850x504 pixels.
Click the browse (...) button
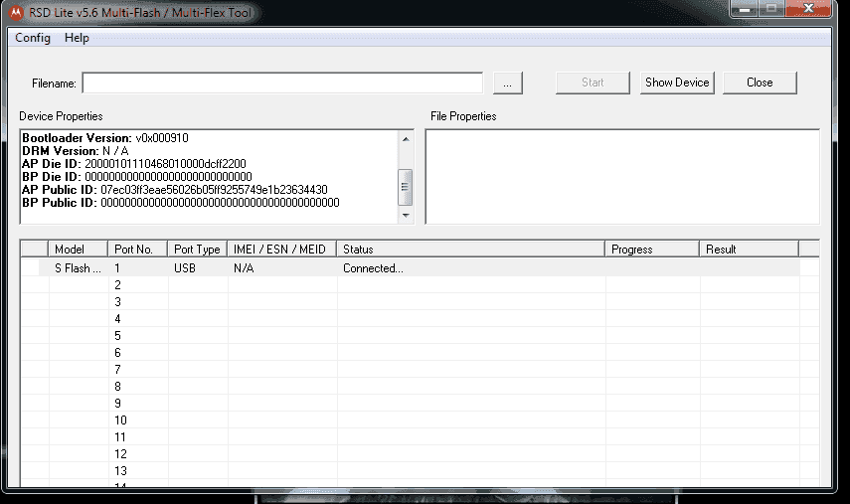tap(507, 83)
